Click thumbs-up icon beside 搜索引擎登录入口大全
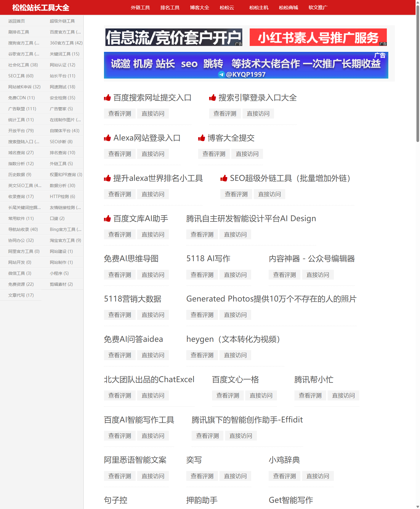 click(x=212, y=98)
